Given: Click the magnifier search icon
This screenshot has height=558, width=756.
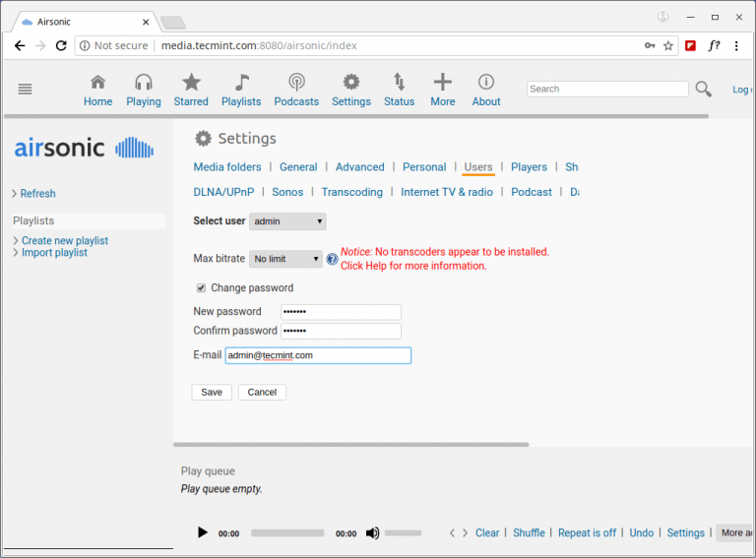Looking at the screenshot, I should [x=704, y=89].
